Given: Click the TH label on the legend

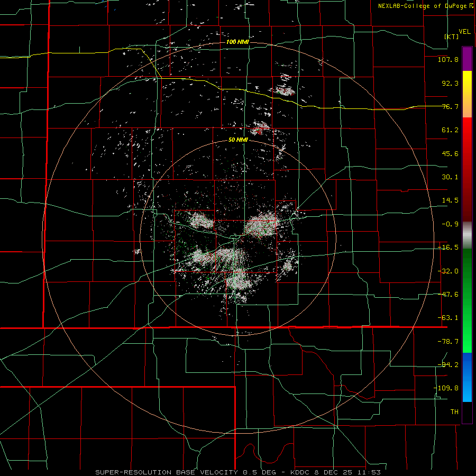Looking at the screenshot, I should click(x=454, y=411).
